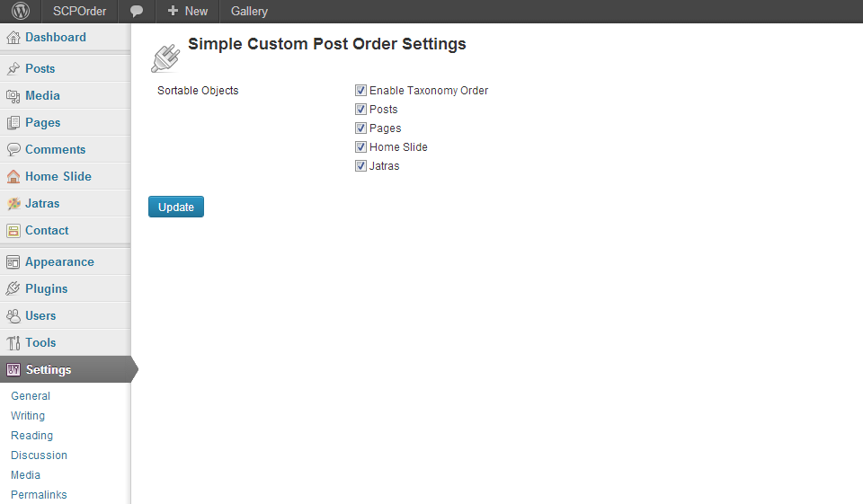The height and width of the screenshot is (504, 863).
Task: Open the Users menu item
Action: click(40, 316)
